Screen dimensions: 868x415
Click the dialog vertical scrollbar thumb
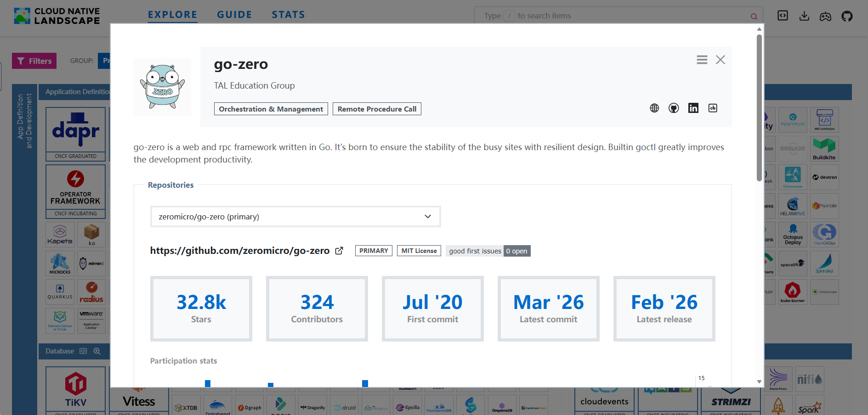point(759,108)
